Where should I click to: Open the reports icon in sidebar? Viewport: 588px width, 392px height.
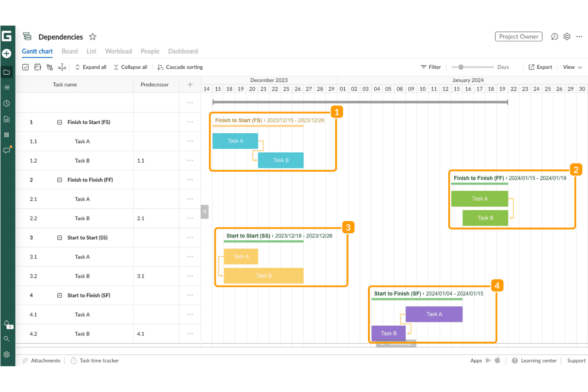pyautogui.click(x=7, y=119)
